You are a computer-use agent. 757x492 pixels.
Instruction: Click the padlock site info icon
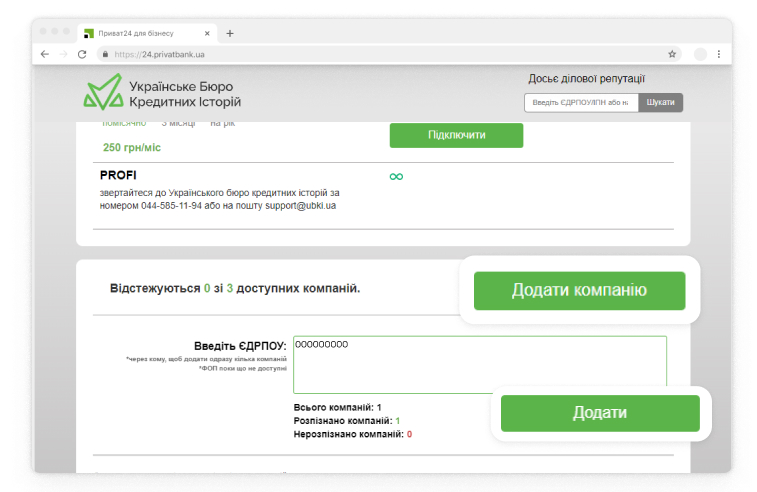(x=105, y=54)
